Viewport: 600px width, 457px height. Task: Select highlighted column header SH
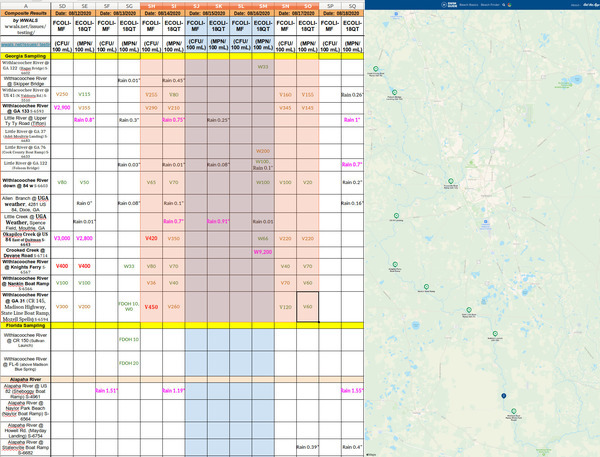[x=151, y=6]
